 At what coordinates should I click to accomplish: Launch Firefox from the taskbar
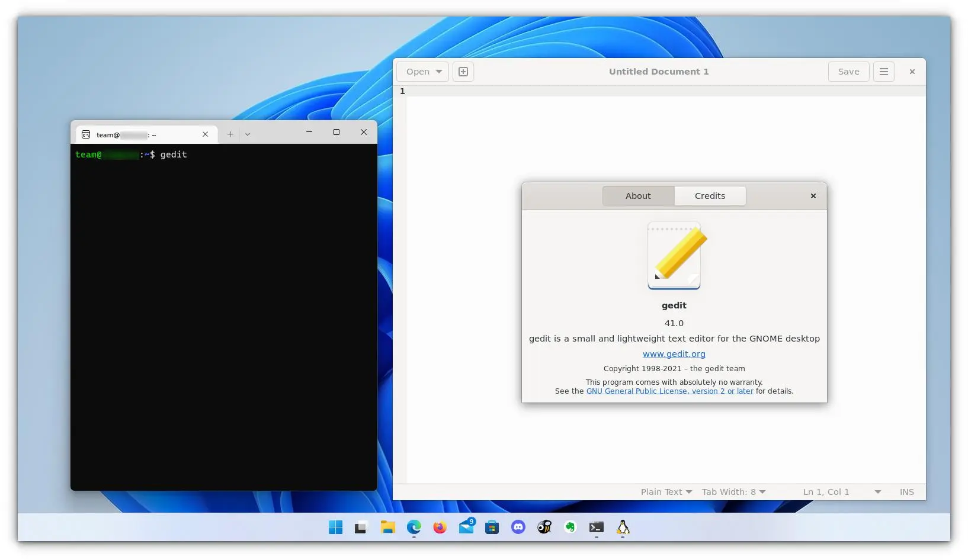pyautogui.click(x=440, y=527)
